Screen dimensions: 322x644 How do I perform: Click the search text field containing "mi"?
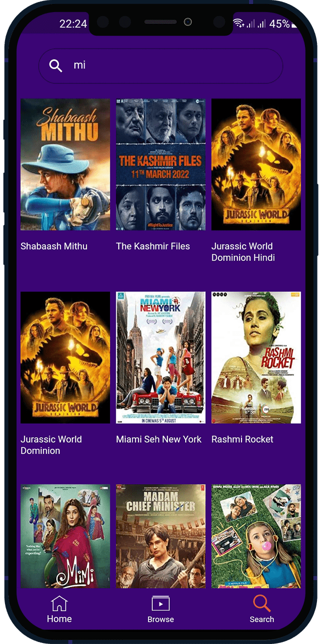click(x=160, y=65)
